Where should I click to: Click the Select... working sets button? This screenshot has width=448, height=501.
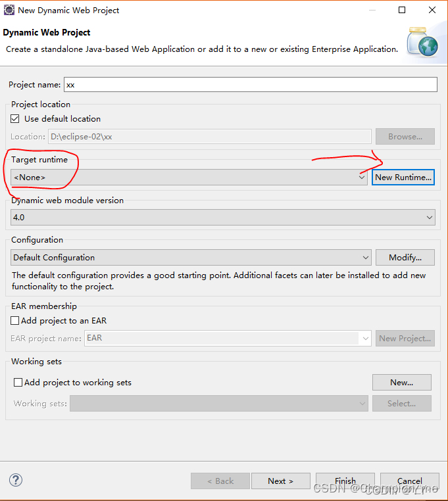tap(402, 403)
